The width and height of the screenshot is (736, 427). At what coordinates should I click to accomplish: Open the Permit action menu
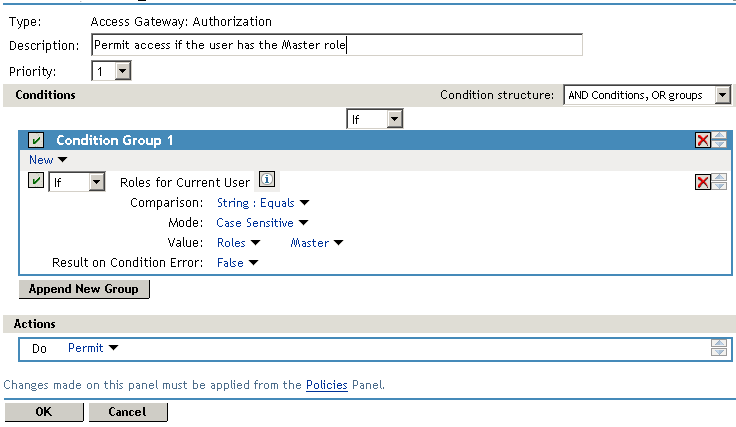[93, 348]
